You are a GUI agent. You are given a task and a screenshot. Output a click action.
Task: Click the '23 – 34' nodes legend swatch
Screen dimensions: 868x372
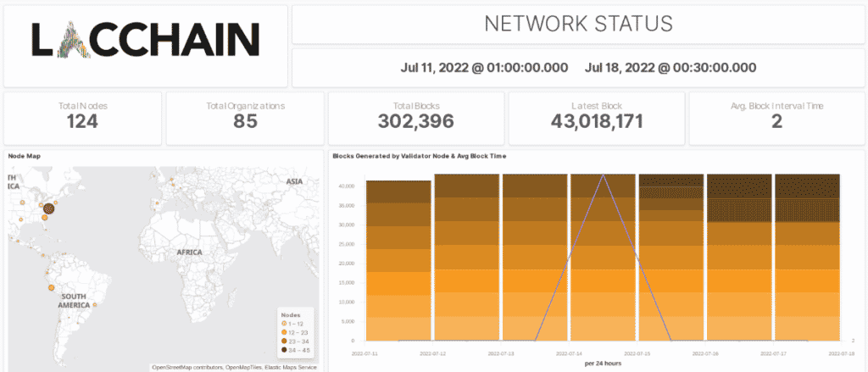click(x=285, y=341)
